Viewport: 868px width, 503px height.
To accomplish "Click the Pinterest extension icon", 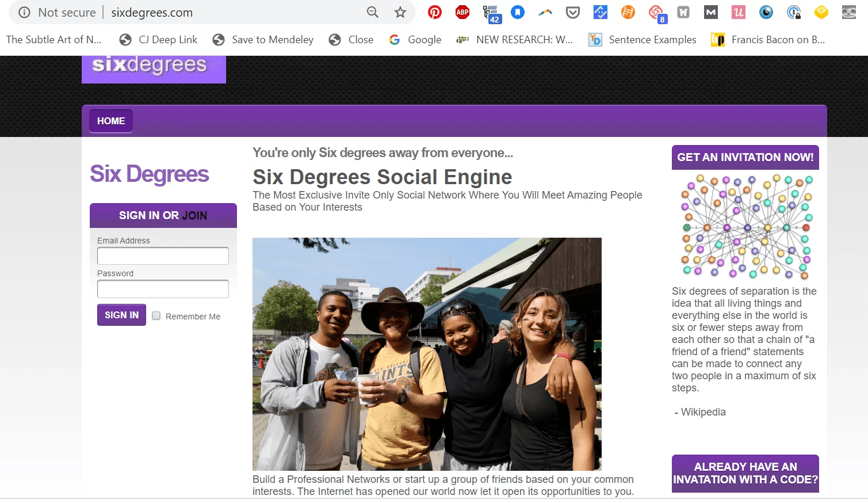I will (x=435, y=12).
